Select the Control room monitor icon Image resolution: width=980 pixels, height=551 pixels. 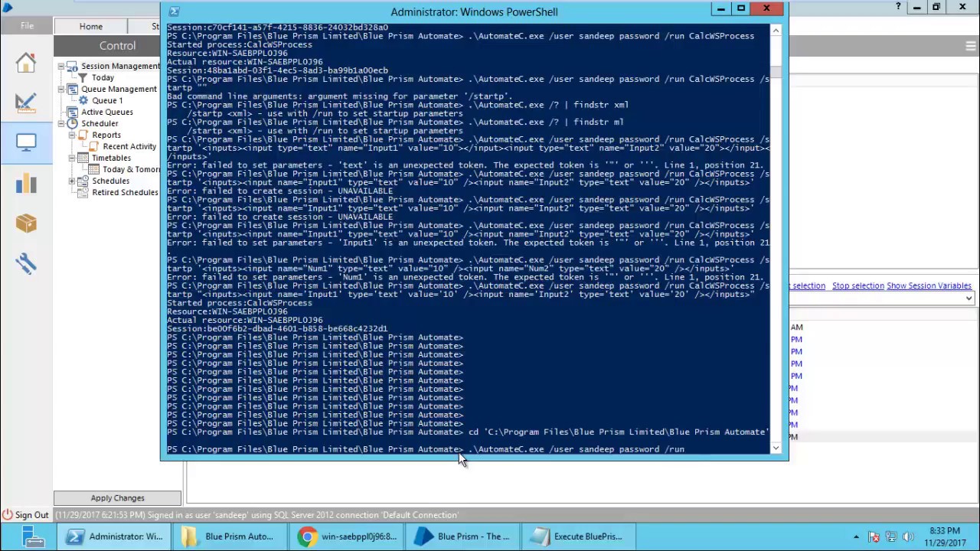click(26, 142)
